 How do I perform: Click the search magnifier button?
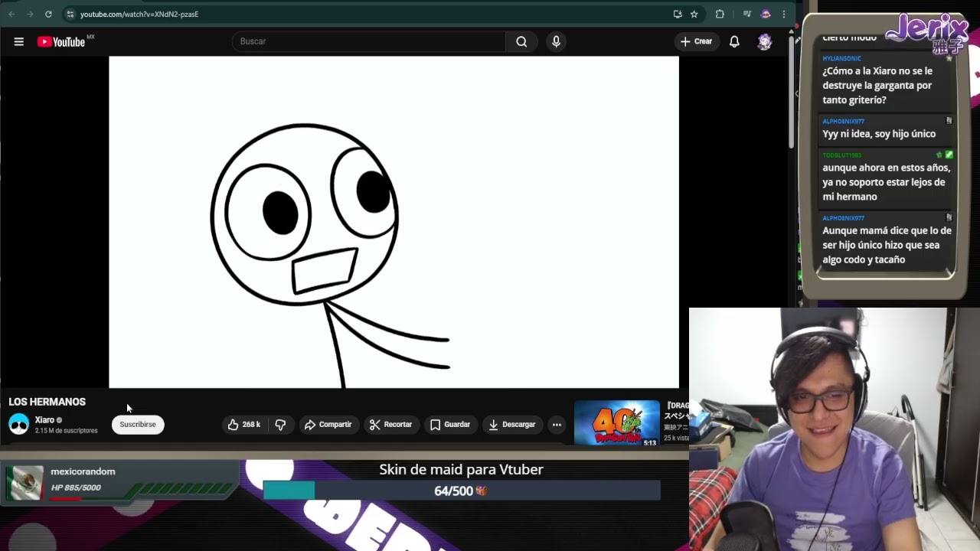[x=521, y=41]
